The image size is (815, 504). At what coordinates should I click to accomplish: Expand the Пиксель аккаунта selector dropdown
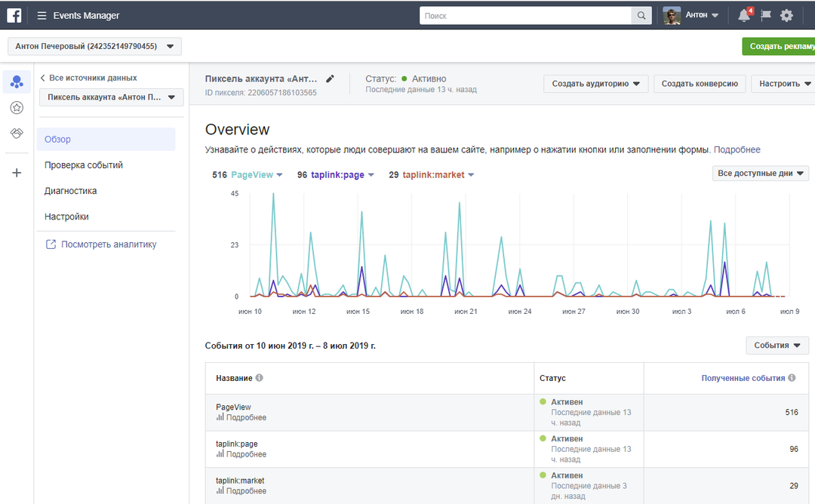point(111,97)
